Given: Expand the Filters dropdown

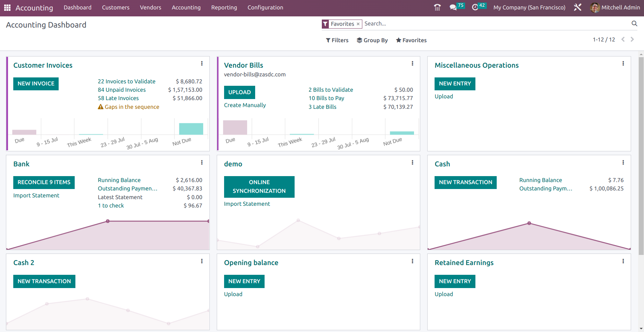Looking at the screenshot, I should [337, 40].
